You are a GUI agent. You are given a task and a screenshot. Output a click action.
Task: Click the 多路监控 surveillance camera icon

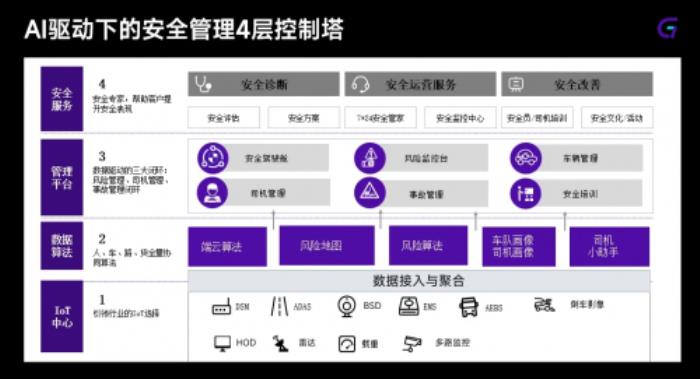click(x=412, y=343)
